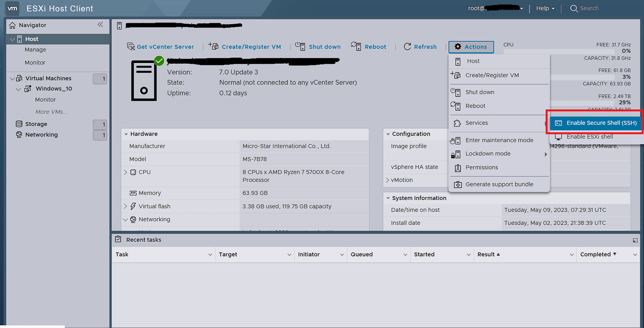
Task: Click the Memory icon in Hardware panel
Action: point(133,193)
